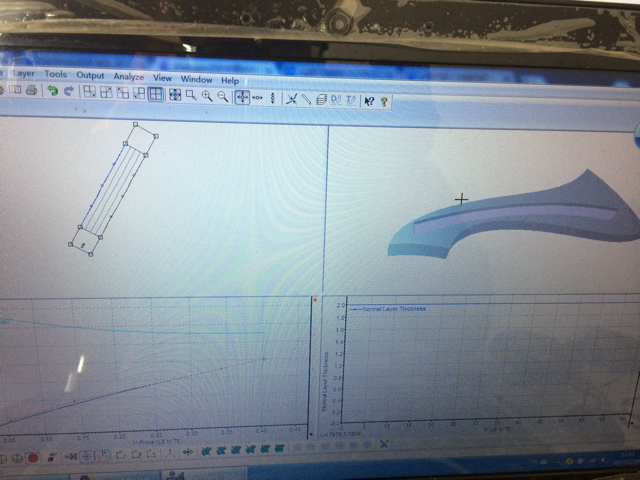This screenshot has width=640, height=480.
Task: Click the zoom out magnifier icon
Action: click(x=222, y=97)
